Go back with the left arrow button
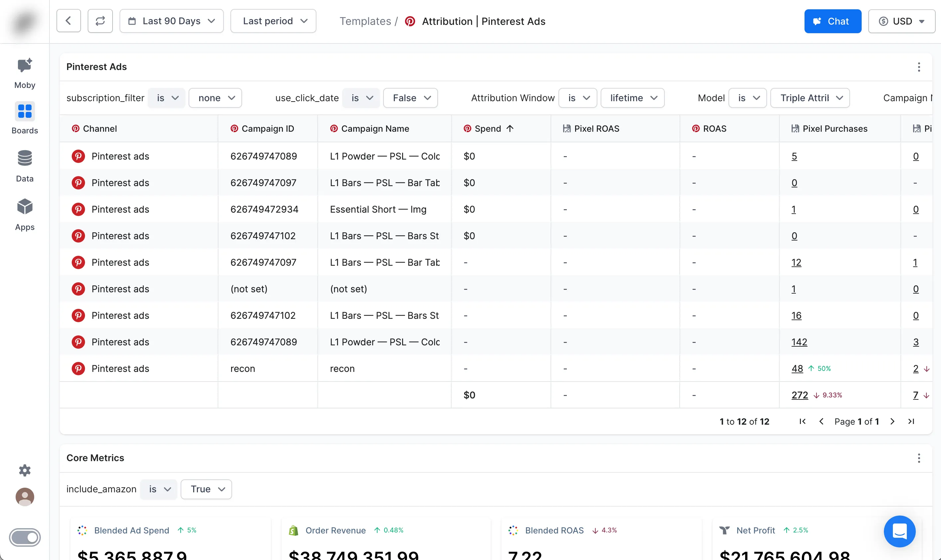Viewport: 941px width, 560px height. pyautogui.click(x=68, y=21)
